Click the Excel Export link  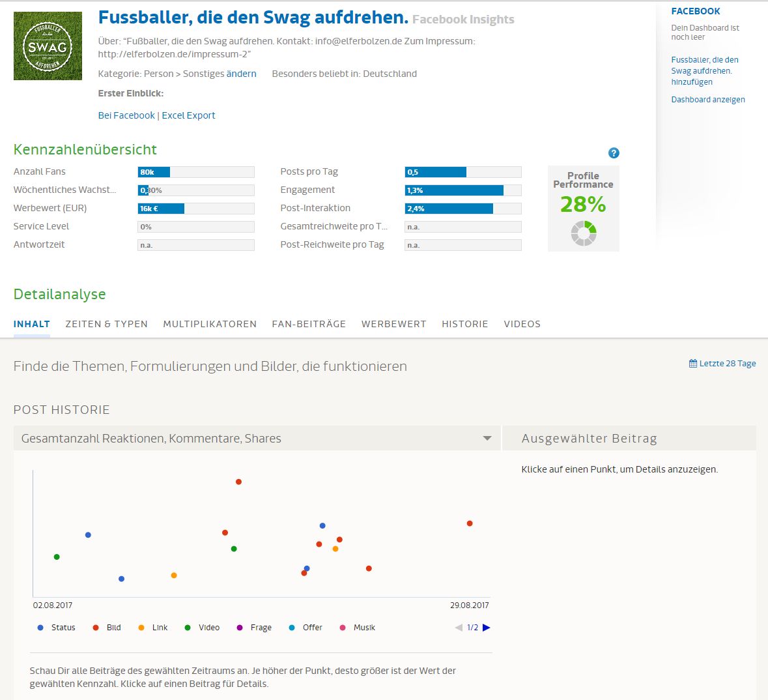click(x=188, y=115)
